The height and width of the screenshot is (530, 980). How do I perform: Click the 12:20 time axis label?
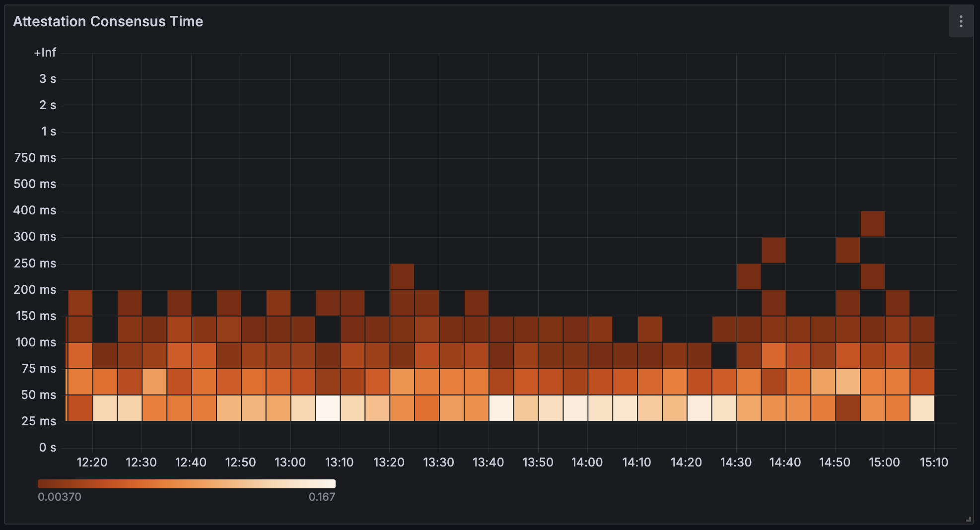(92, 463)
